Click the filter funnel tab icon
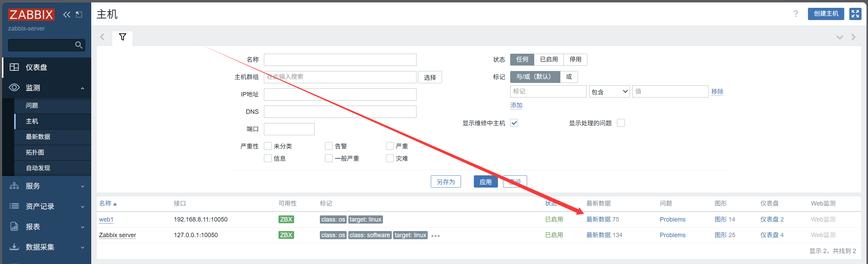868x264 pixels. (x=122, y=37)
